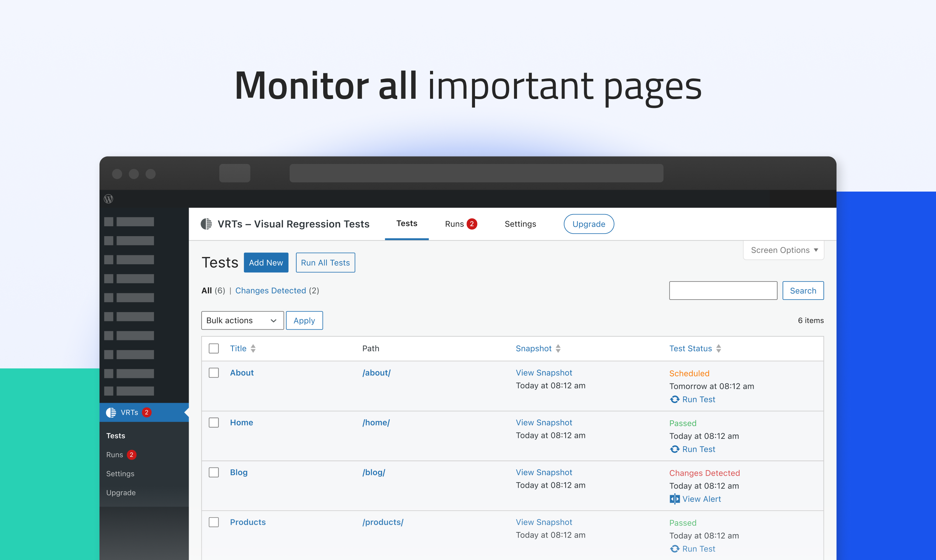
Task: Open the About test title link
Action: tap(241, 373)
